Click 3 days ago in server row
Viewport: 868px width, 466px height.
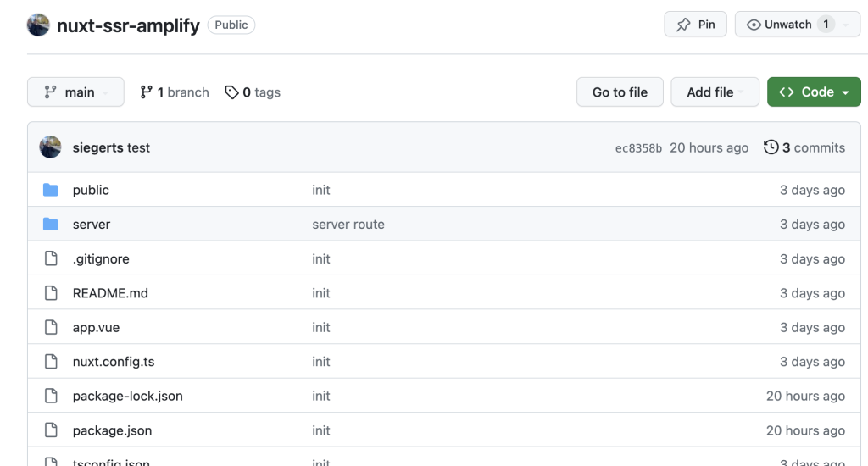pyautogui.click(x=812, y=225)
